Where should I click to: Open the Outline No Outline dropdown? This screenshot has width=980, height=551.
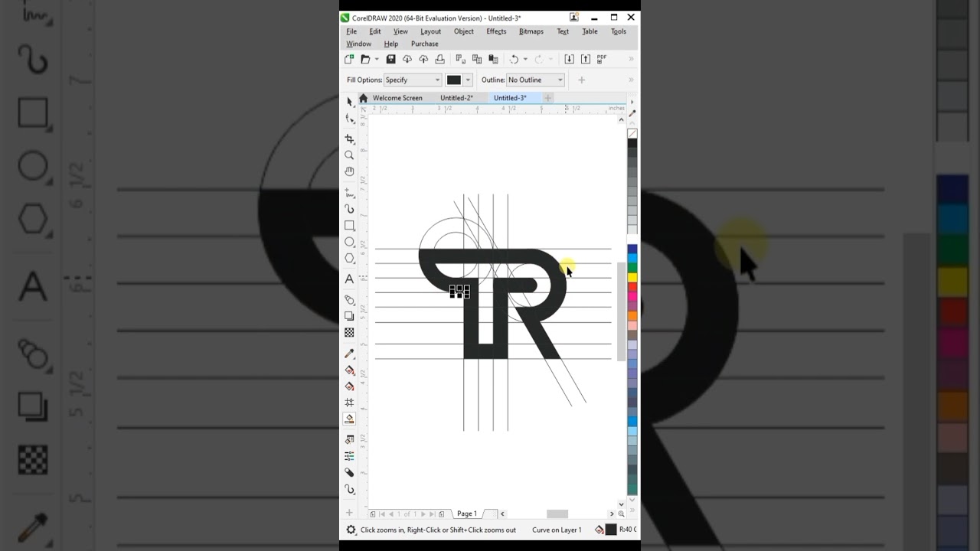[535, 80]
